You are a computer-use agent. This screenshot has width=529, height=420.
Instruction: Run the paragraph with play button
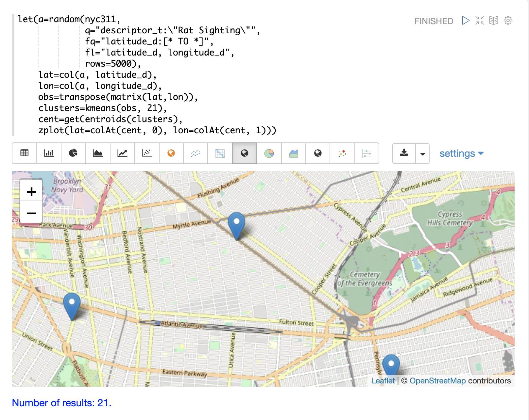click(x=466, y=21)
